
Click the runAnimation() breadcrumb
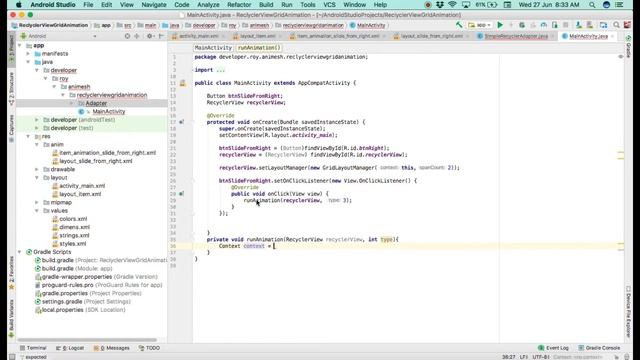pyautogui.click(x=259, y=48)
